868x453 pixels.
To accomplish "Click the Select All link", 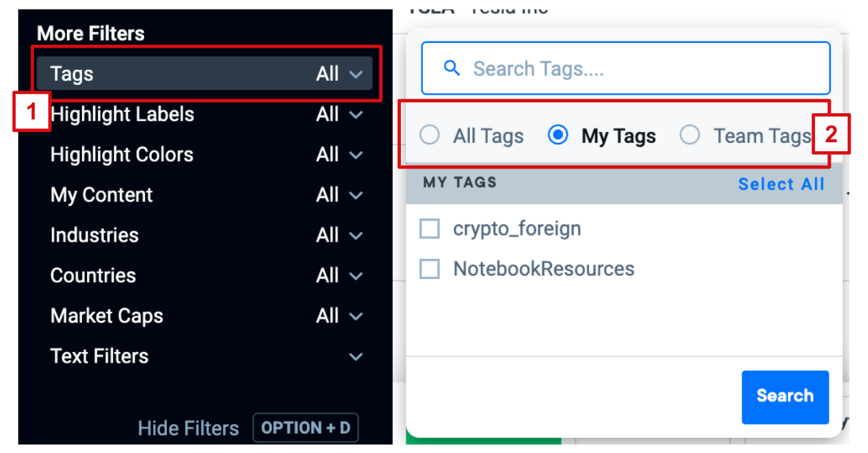I will (781, 184).
